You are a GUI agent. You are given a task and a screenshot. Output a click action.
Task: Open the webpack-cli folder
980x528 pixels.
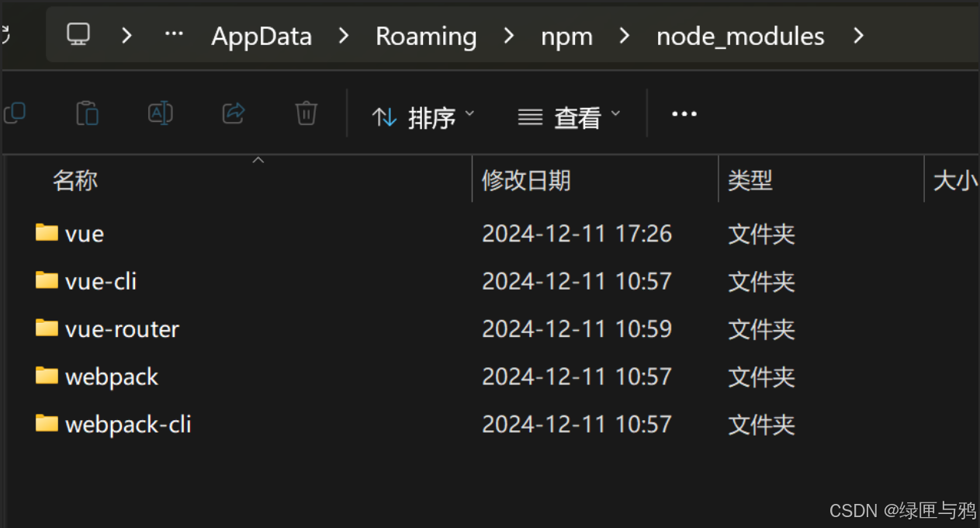click(x=130, y=424)
